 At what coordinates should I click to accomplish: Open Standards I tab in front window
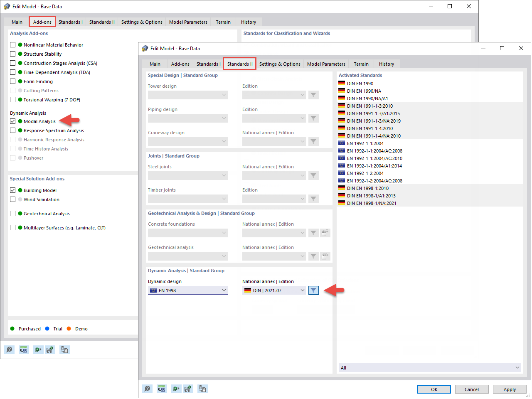(x=208, y=64)
